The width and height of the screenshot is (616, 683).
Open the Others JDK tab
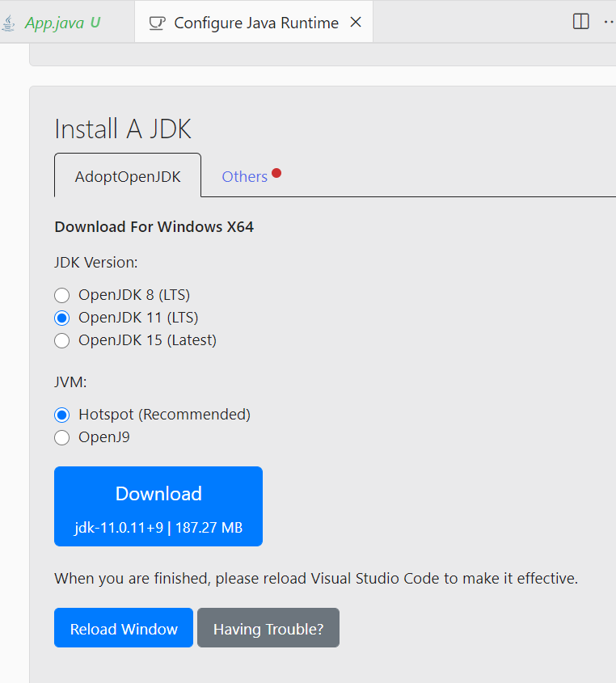coord(244,176)
